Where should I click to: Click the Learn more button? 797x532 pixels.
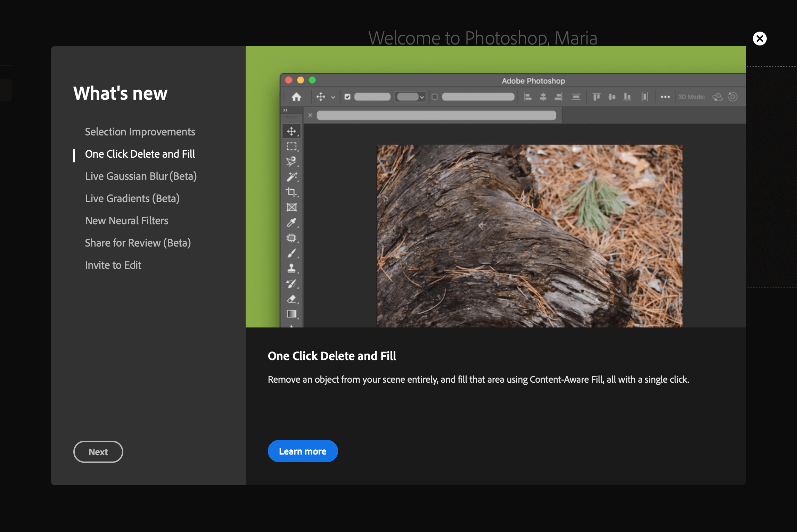pos(303,451)
